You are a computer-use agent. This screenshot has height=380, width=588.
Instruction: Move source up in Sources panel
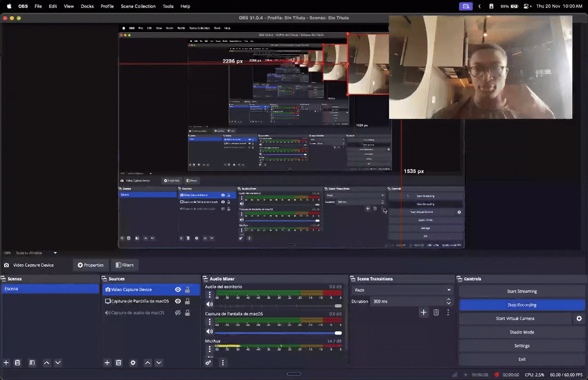pyautogui.click(x=148, y=362)
